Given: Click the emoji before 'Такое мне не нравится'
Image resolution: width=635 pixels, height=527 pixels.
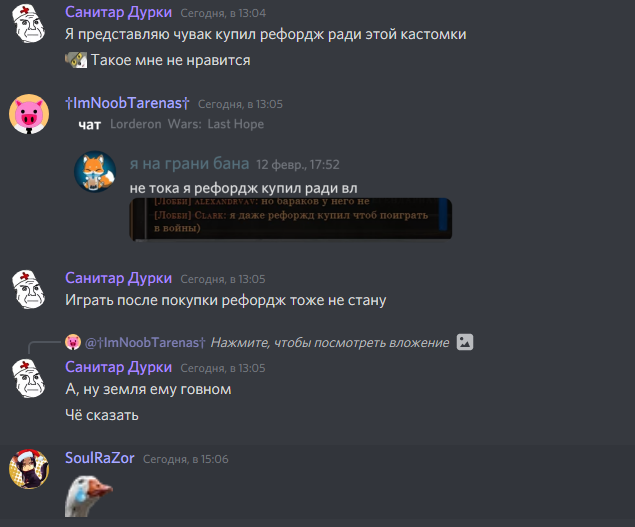Looking at the screenshot, I should click(x=76, y=60).
